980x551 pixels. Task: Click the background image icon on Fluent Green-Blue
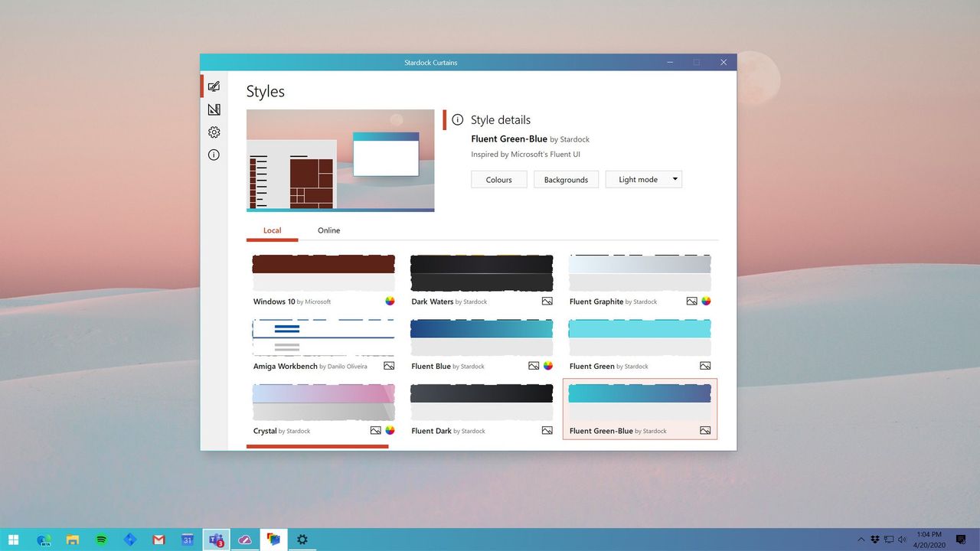click(x=705, y=430)
